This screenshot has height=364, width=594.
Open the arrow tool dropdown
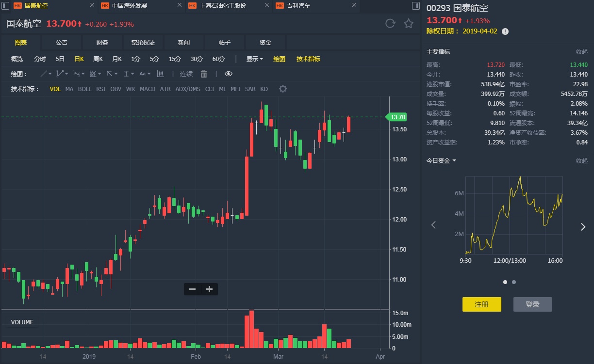[x=112, y=74]
